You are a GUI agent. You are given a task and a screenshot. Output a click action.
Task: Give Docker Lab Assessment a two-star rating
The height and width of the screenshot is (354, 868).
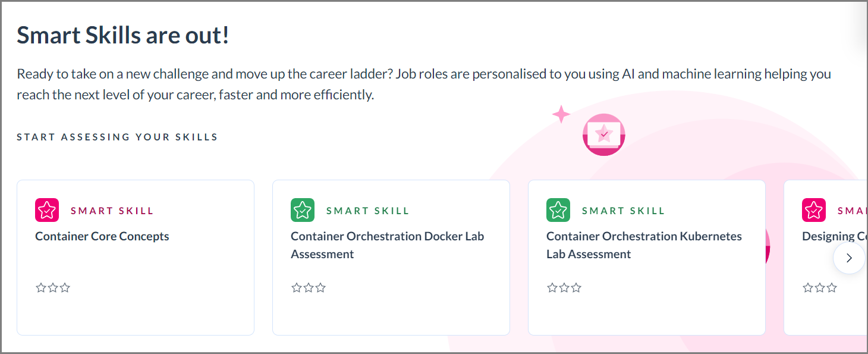308,287
